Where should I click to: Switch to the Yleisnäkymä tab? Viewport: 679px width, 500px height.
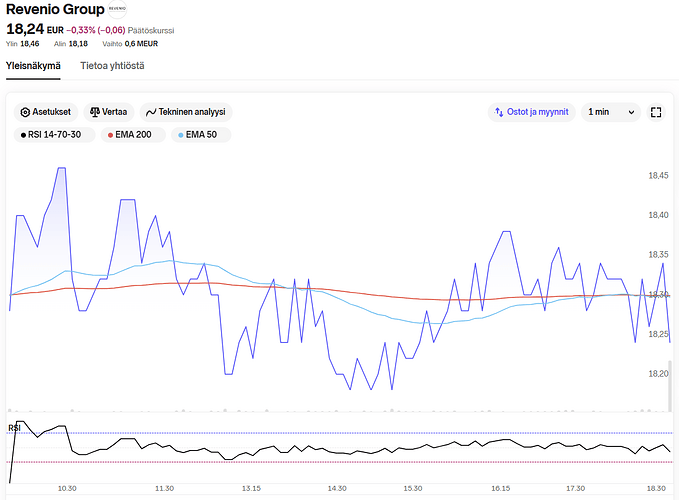(x=34, y=66)
